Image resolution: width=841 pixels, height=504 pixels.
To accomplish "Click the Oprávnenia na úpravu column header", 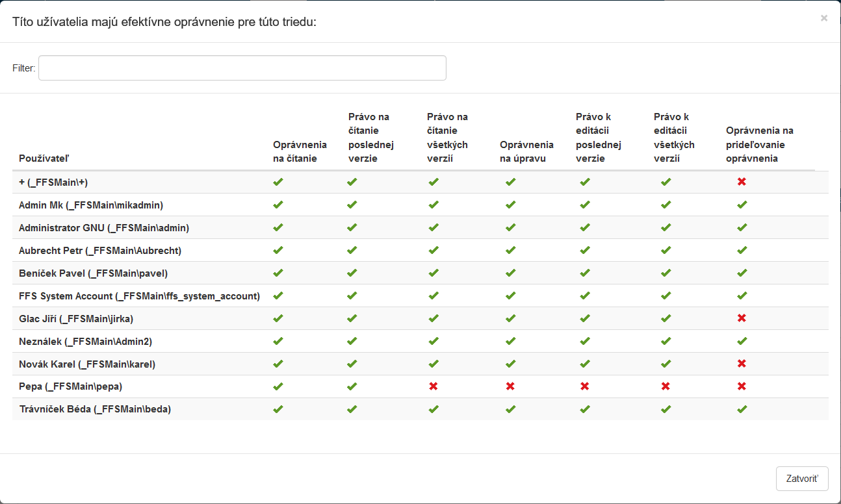I will point(526,151).
